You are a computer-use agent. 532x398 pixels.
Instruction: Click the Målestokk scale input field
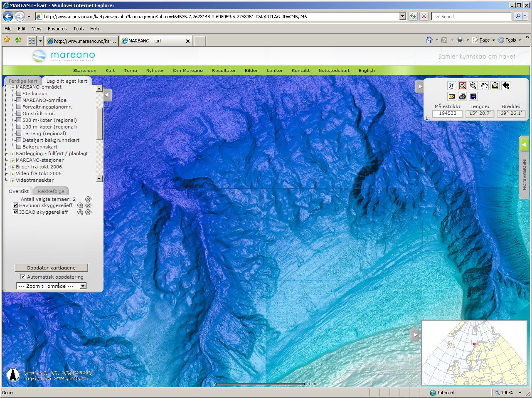[447, 113]
